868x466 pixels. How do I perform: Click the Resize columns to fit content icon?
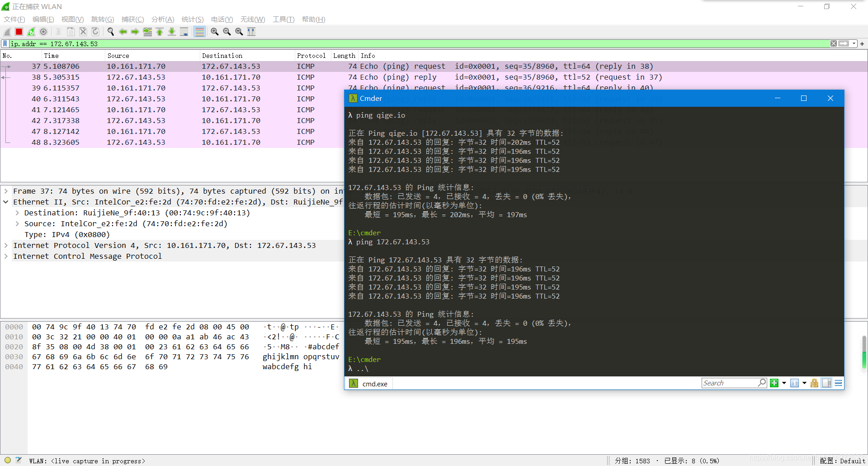pos(251,32)
